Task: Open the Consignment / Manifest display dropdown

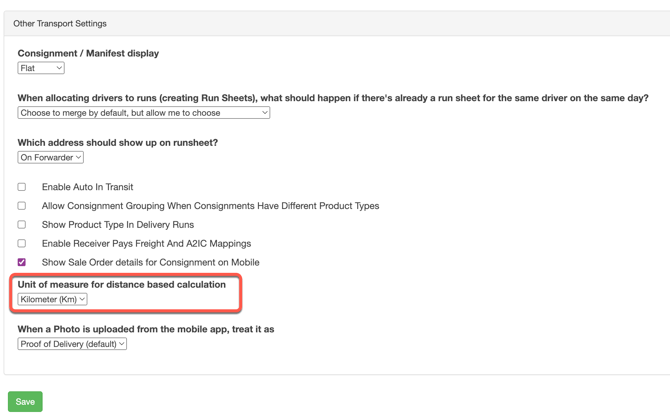Action: 41,68
